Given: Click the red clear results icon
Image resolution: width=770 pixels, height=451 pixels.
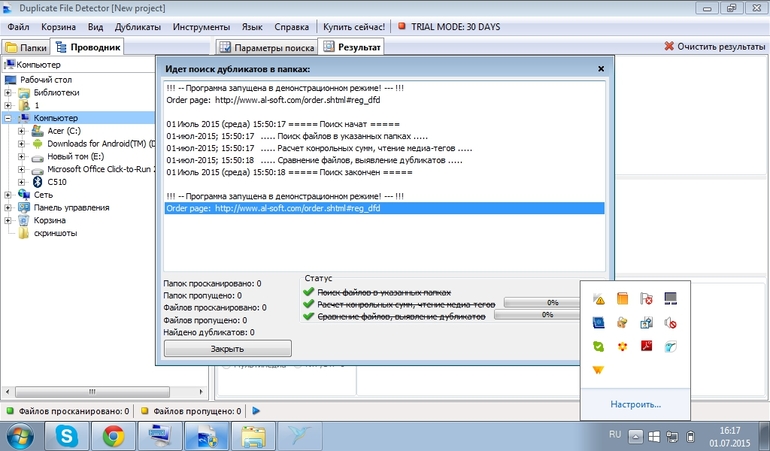Looking at the screenshot, I should (x=669, y=46).
